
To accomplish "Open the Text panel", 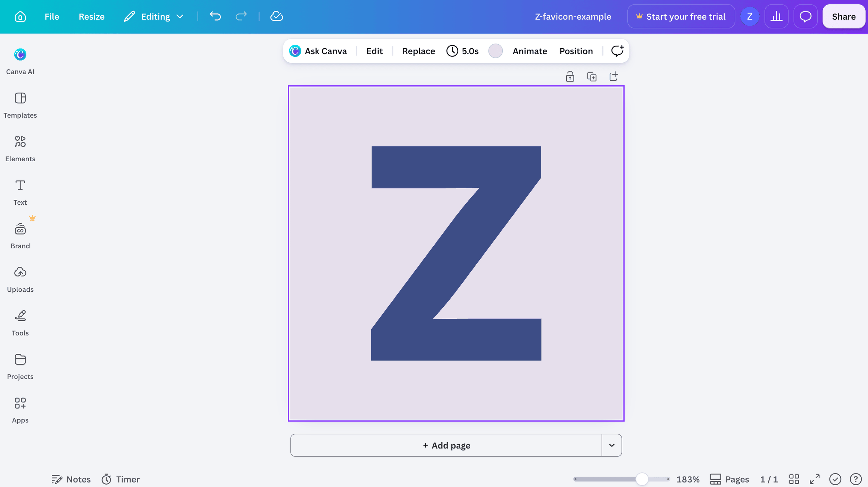I will [20, 192].
